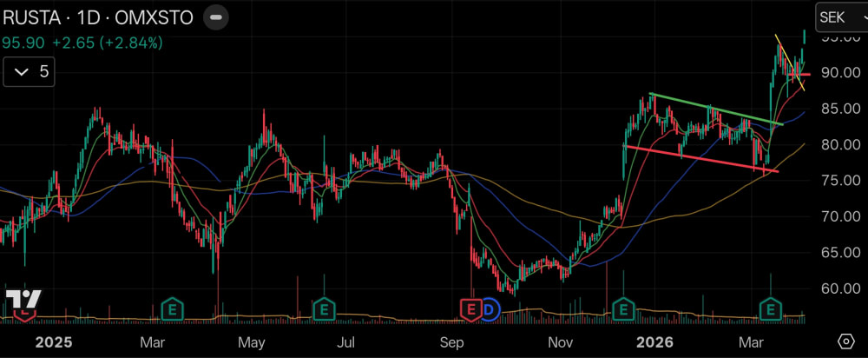
Task: Open the chart settings hexagon icon
Action: (845, 341)
